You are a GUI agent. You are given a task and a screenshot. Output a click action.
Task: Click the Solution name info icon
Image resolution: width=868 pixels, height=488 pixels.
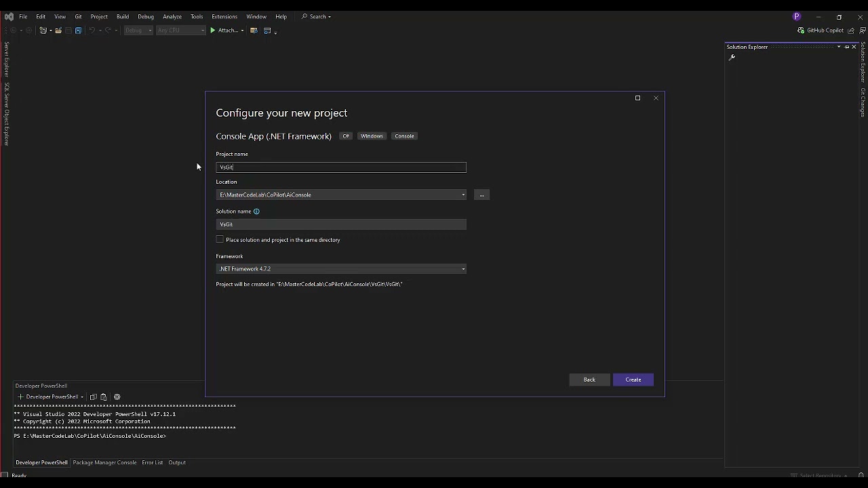(x=256, y=211)
